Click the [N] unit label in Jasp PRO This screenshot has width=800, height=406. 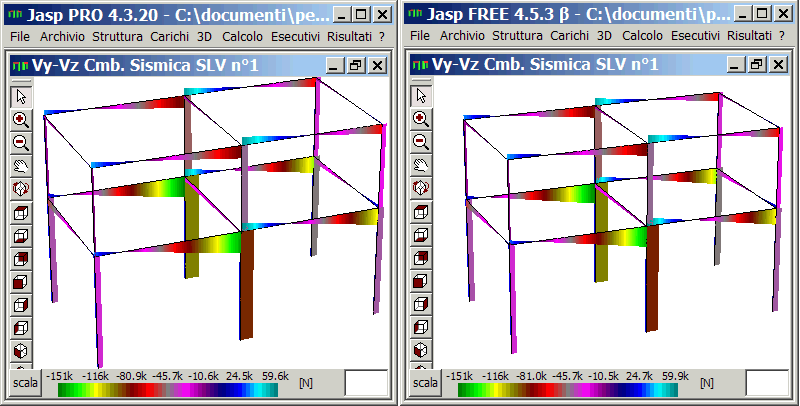[306, 383]
